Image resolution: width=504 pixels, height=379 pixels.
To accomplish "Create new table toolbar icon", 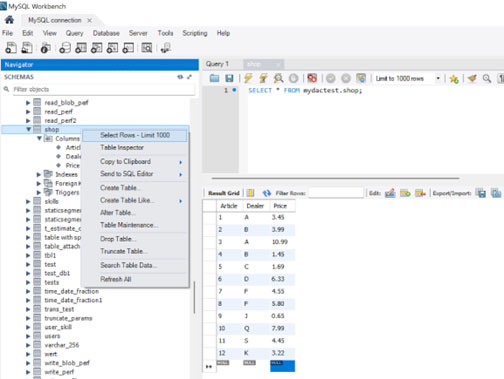I will tap(81, 48).
